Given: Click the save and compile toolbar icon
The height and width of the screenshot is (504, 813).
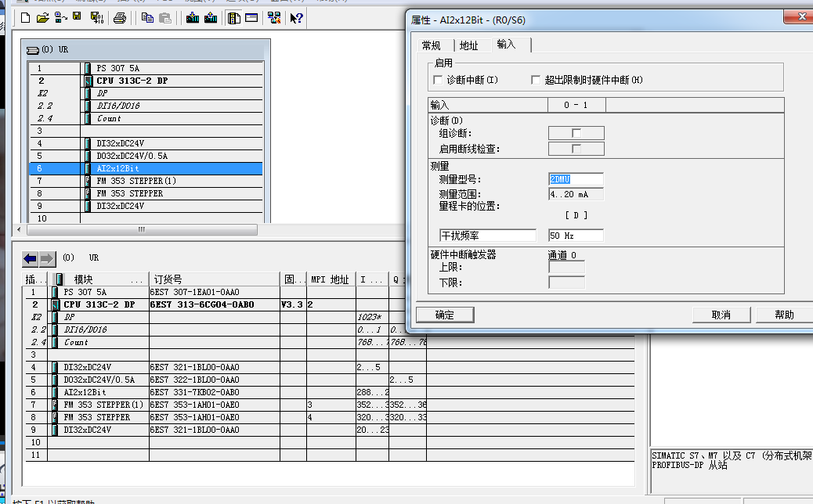Looking at the screenshot, I should coord(97,18).
